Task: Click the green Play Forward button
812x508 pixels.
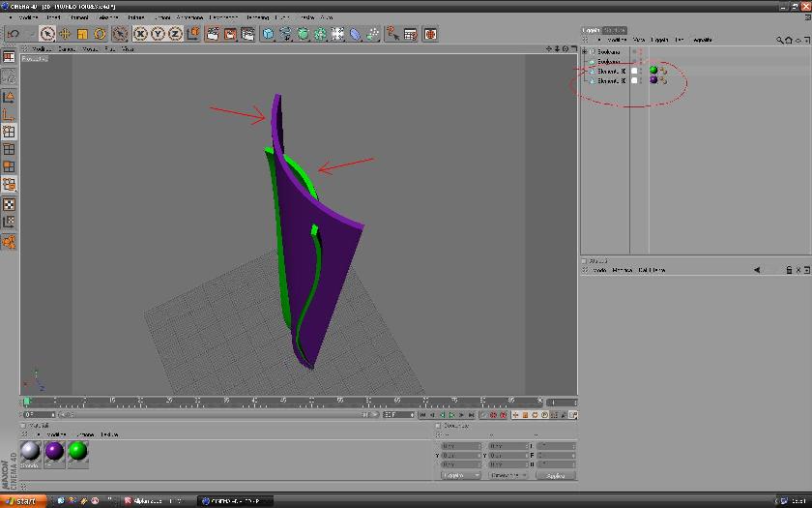Action: coord(451,415)
